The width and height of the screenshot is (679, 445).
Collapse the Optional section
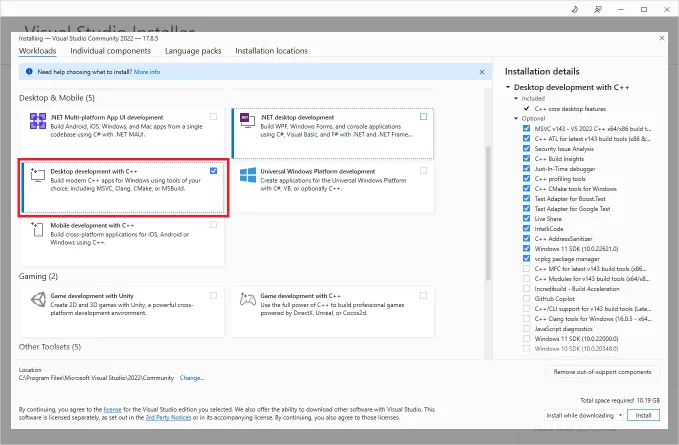click(516, 118)
